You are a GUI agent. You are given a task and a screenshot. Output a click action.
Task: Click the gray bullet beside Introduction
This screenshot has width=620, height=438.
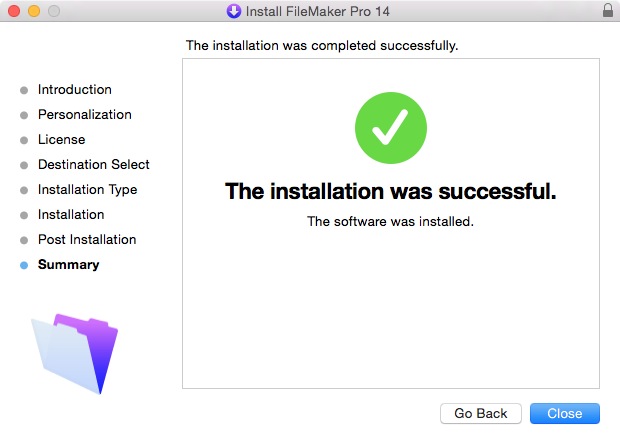(x=24, y=90)
